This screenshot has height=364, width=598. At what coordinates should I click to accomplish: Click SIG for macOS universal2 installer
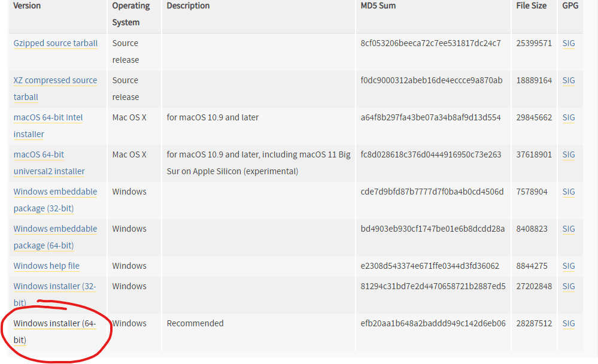569,155
